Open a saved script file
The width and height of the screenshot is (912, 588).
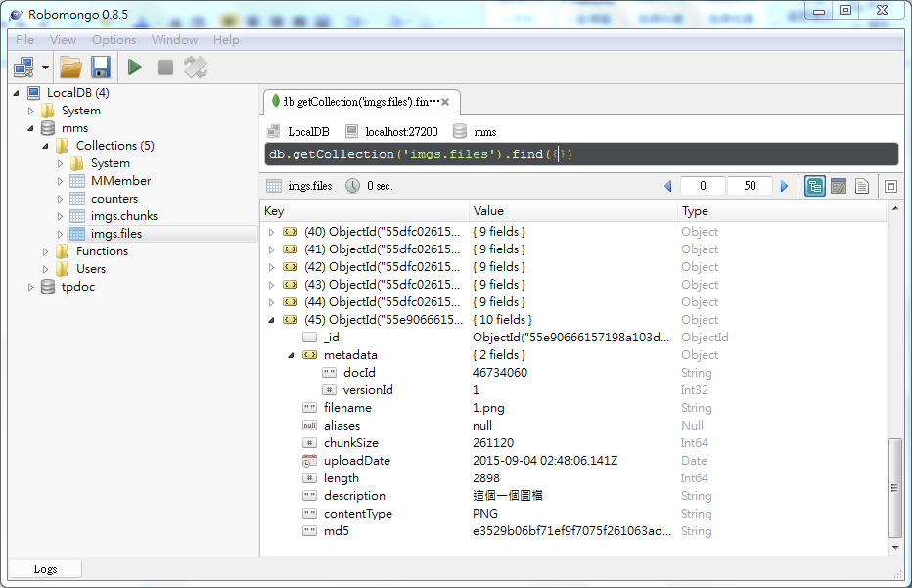point(71,67)
